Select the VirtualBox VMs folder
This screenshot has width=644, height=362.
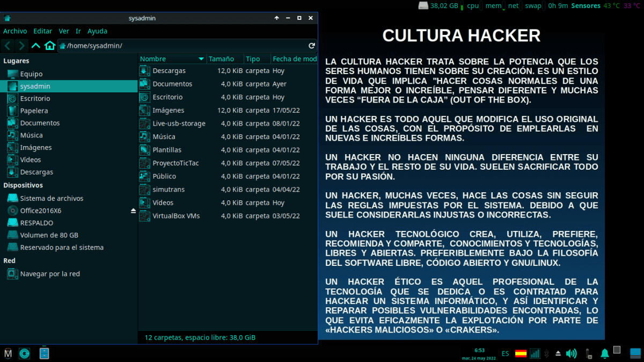click(x=176, y=216)
